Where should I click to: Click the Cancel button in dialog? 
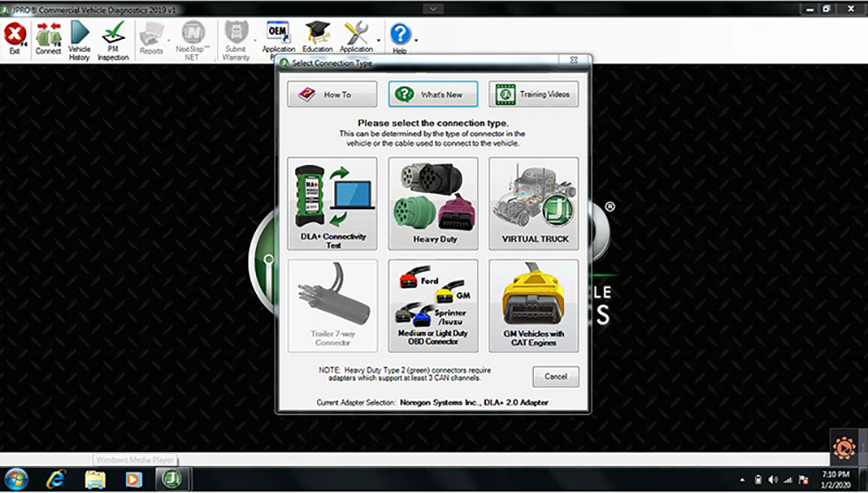point(556,377)
